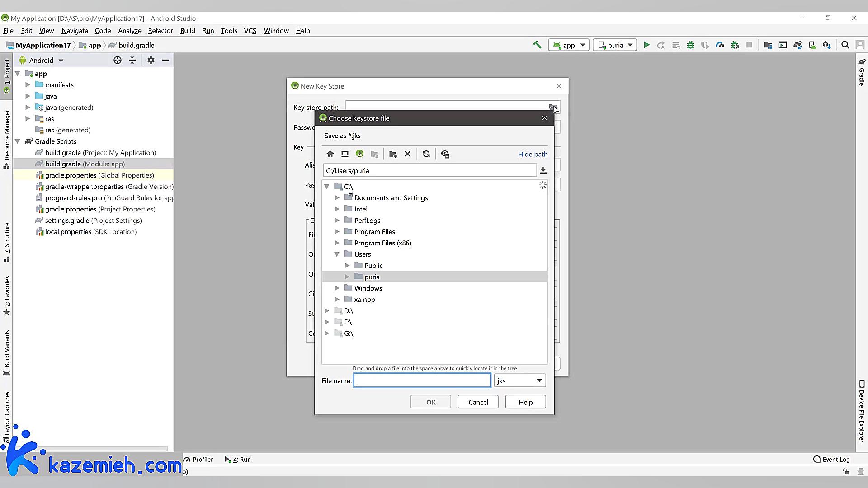Click browse folder icon for Key store path
The height and width of the screenshot is (488, 868).
[x=553, y=107]
